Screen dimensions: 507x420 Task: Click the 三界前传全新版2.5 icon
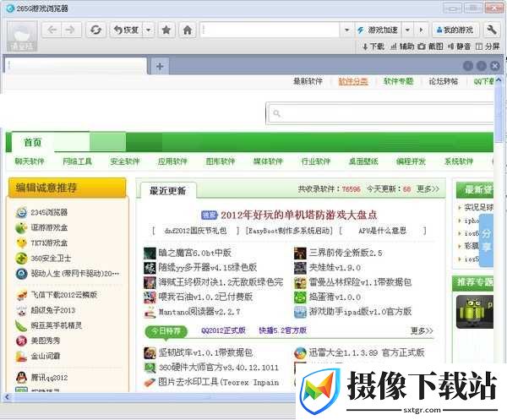coord(300,254)
